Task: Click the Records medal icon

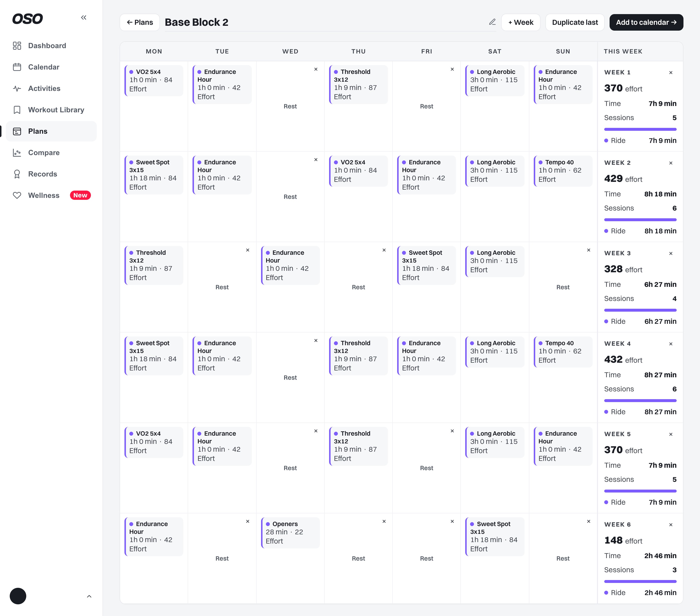Action: (x=17, y=174)
